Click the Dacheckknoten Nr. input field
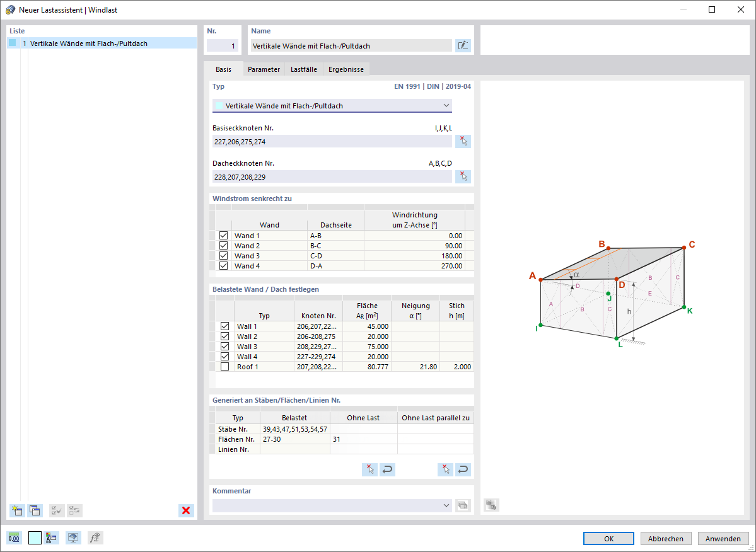The height and width of the screenshot is (552, 756). click(332, 176)
